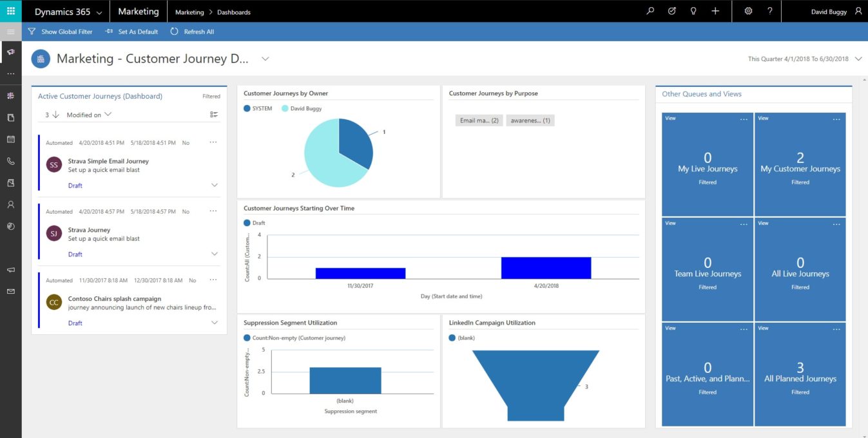Click the SS avatar for Strava Simple Email Journey

coord(54,165)
